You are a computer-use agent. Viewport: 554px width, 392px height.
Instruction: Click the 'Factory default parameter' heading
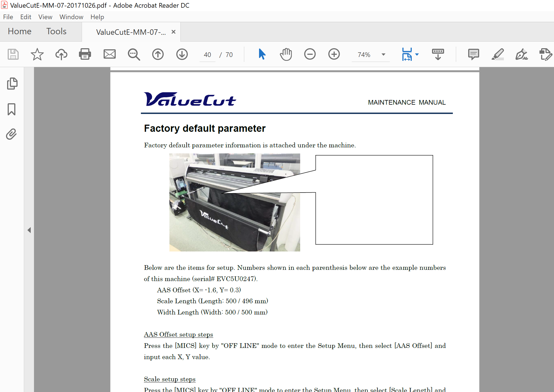(x=205, y=128)
